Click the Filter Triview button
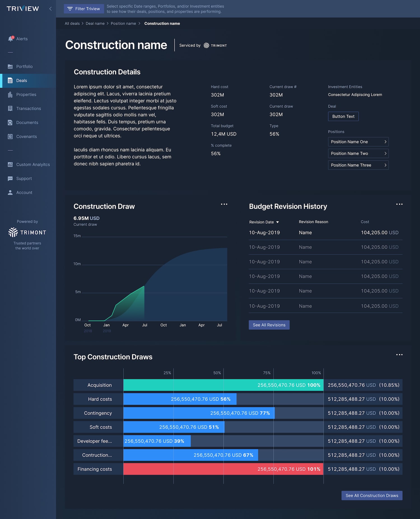The width and height of the screenshot is (420, 519). pyautogui.click(x=84, y=9)
